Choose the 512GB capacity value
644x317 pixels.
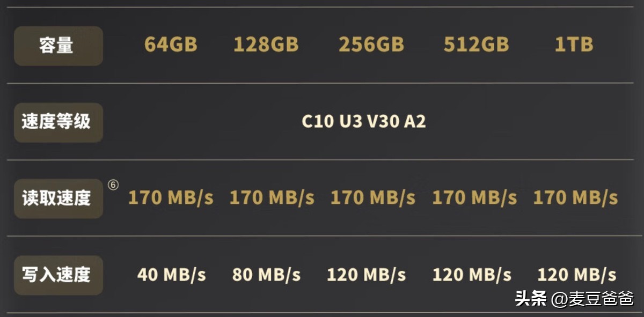(477, 45)
